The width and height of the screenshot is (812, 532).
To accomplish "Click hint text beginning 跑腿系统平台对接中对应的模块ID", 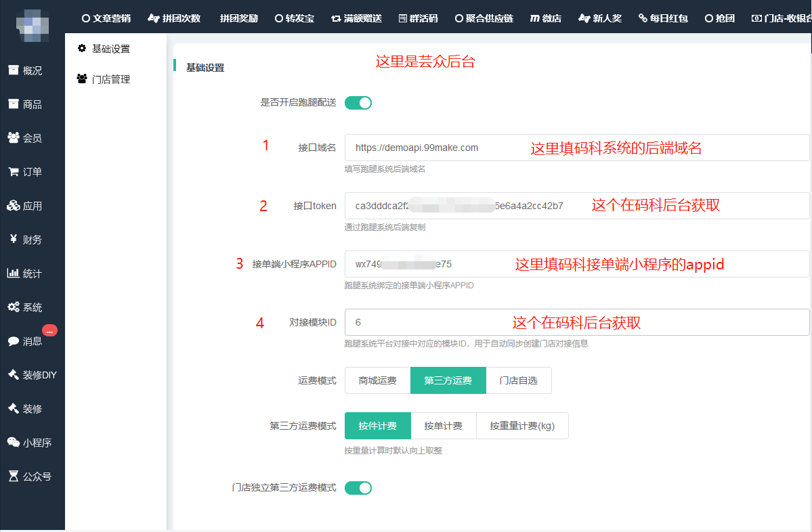I will coord(466,344).
